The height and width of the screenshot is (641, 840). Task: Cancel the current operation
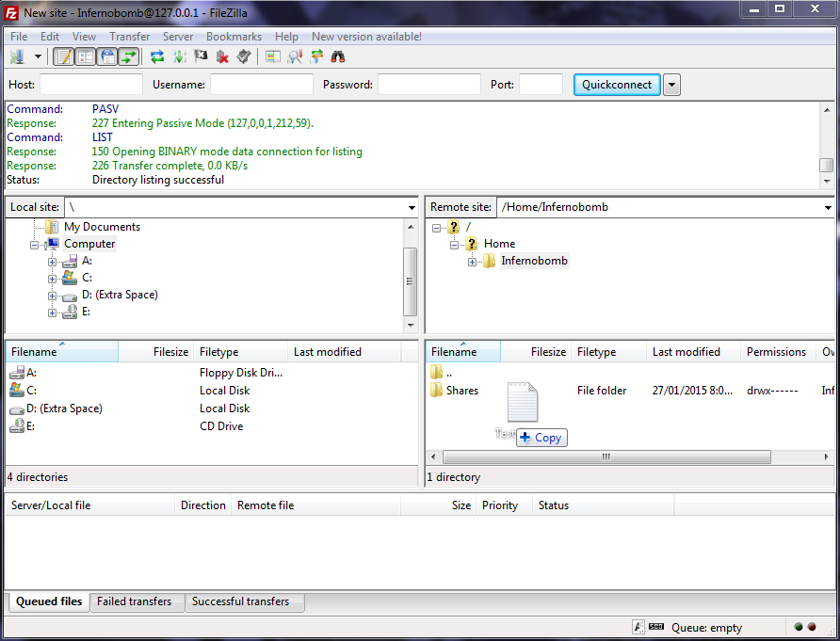click(201, 56)
